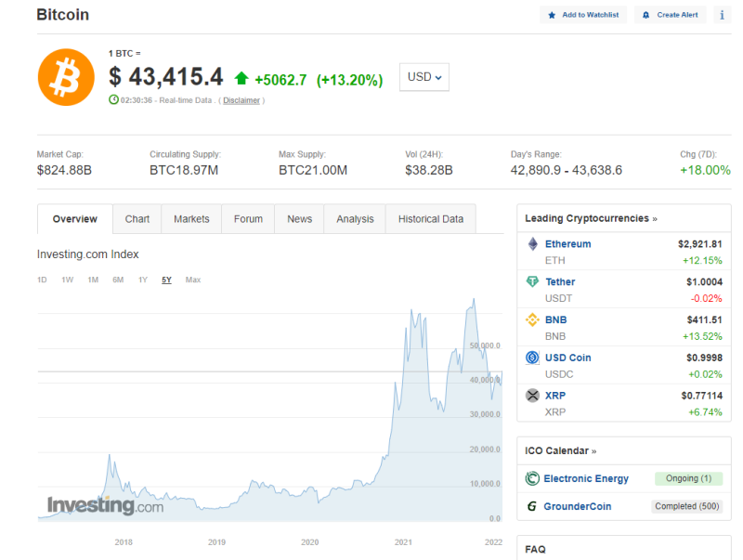Expand the Leading Cryptocurrencies section
743x560 pixels.
(591, 218)
